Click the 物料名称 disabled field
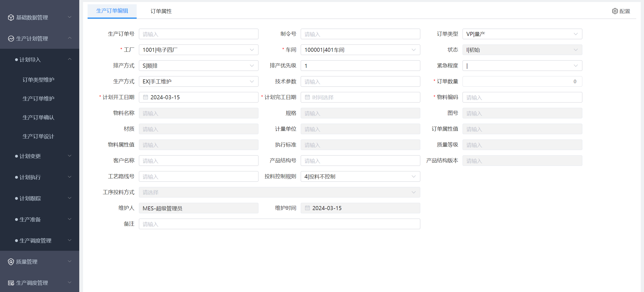This screenshot has height=292, width=644. coord(199,113)
